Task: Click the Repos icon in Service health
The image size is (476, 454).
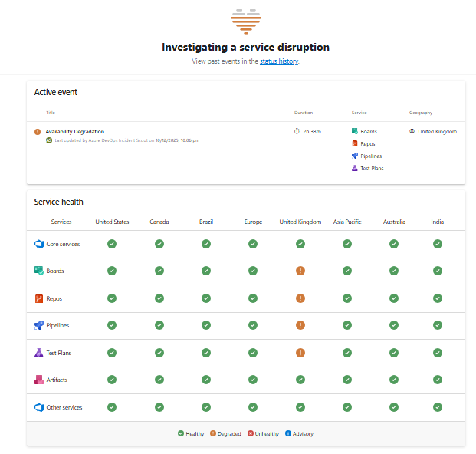Action: point(39,298)
